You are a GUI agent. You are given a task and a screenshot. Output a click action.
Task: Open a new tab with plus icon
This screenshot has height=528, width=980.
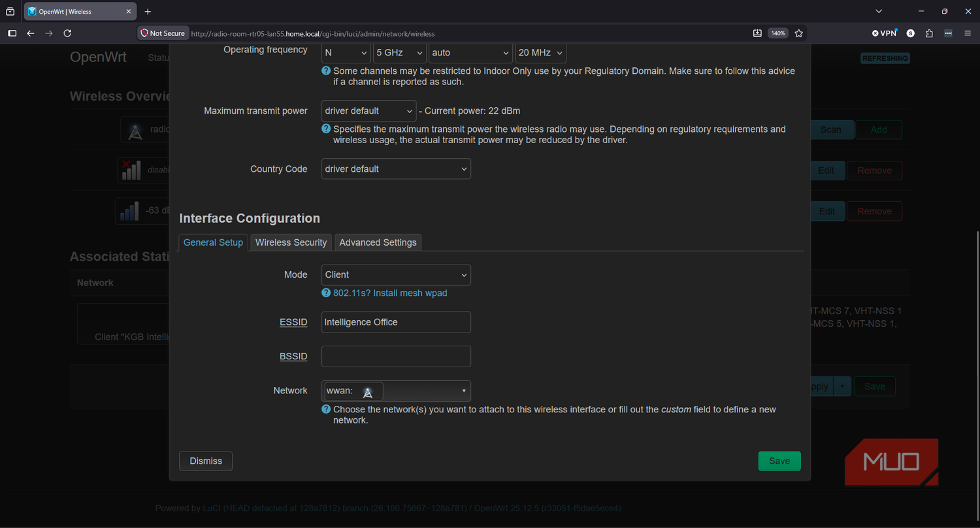[148, 12]
